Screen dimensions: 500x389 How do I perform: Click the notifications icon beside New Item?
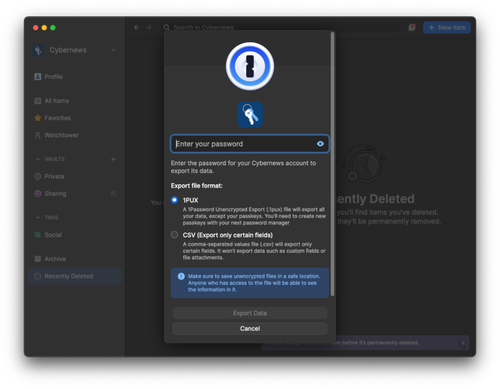[412, 27]
